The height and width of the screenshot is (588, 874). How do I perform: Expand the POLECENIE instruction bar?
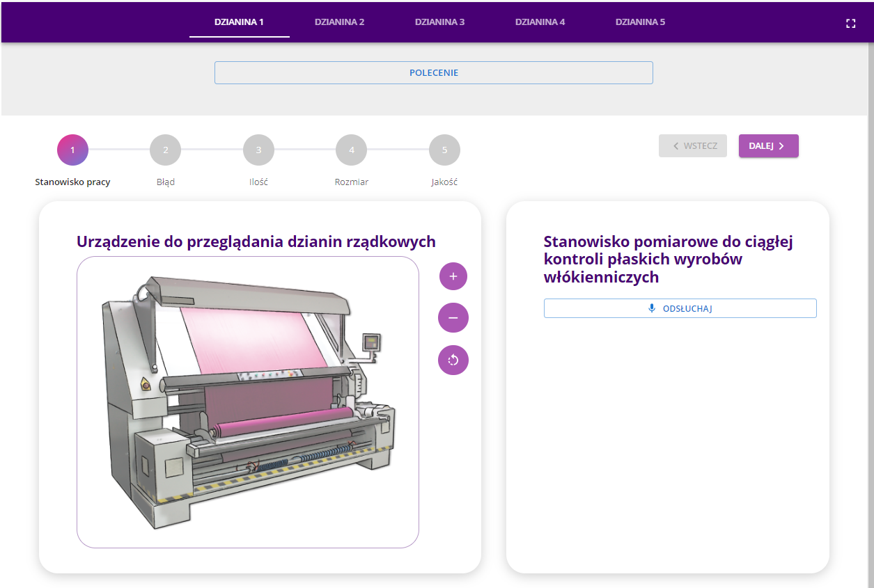[x=433, y=72]
